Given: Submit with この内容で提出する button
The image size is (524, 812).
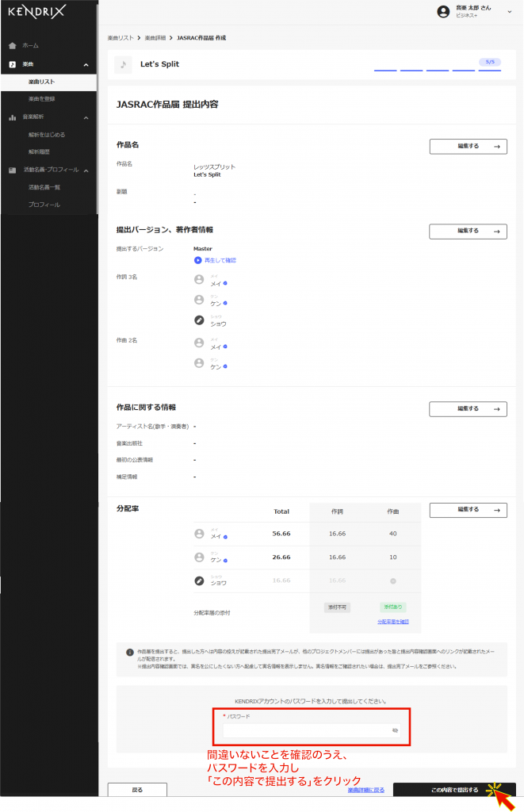Looking at the screenshot, I should tap(453, 790).
